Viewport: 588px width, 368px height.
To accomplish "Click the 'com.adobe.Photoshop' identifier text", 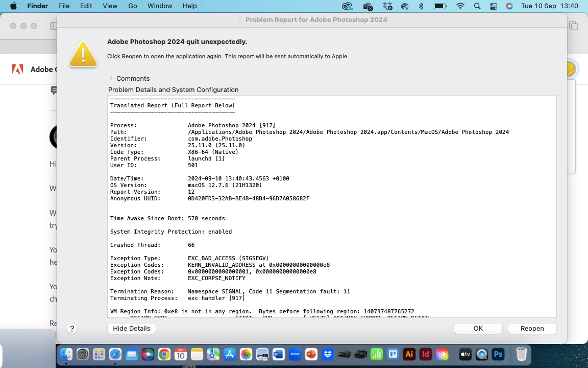I will click(x=220, y=139).
